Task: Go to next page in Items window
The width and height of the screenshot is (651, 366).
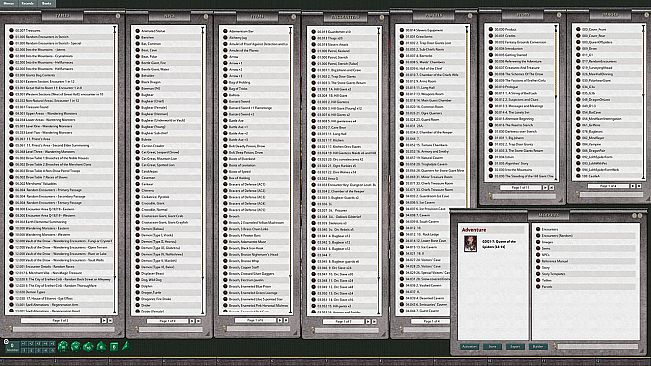Action: [280, 320]
